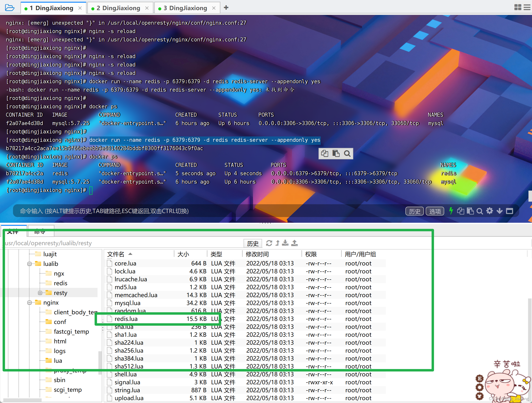Click the search icon in the floating selection popup

click(x=347, y=153)
